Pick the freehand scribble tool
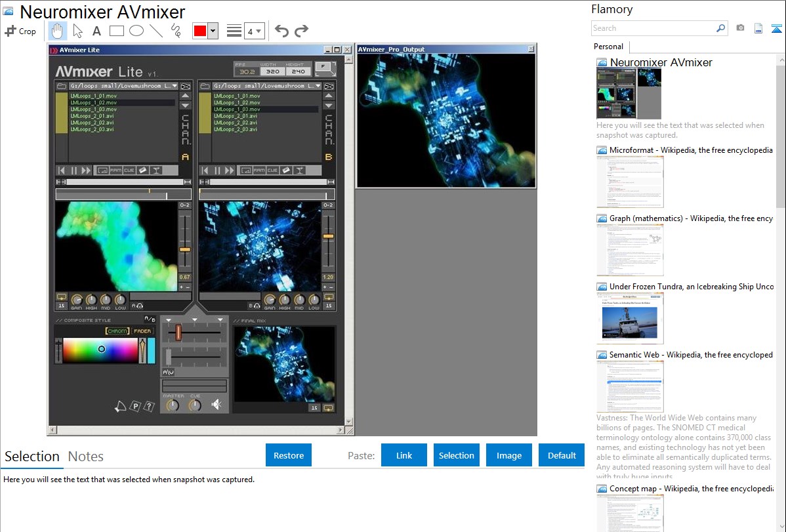This screenshot has height=532, width=786. pos(176,31)
